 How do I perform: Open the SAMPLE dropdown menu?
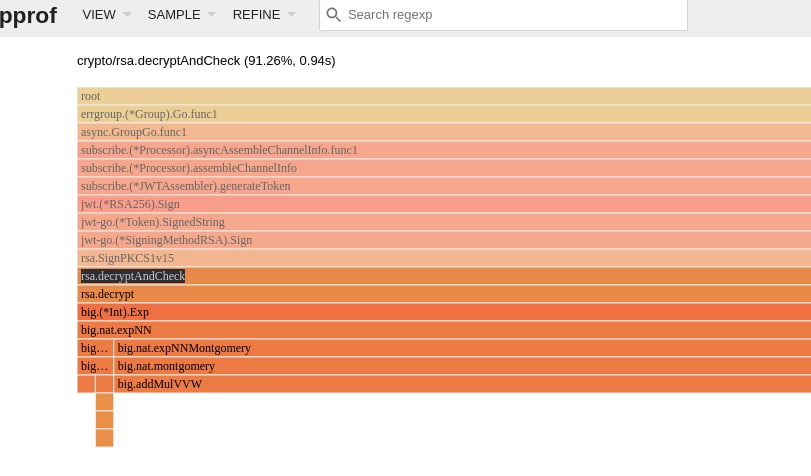(x=181, y=14)
